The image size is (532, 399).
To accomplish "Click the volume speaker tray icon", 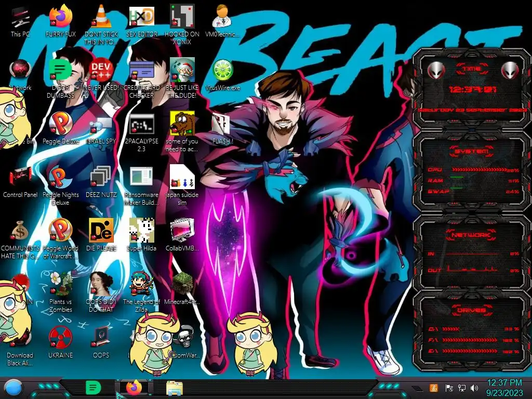I will point(474,388).
